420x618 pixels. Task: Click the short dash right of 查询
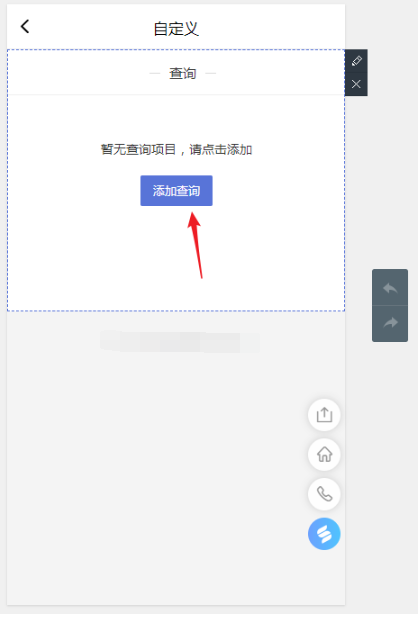[210, 73]
